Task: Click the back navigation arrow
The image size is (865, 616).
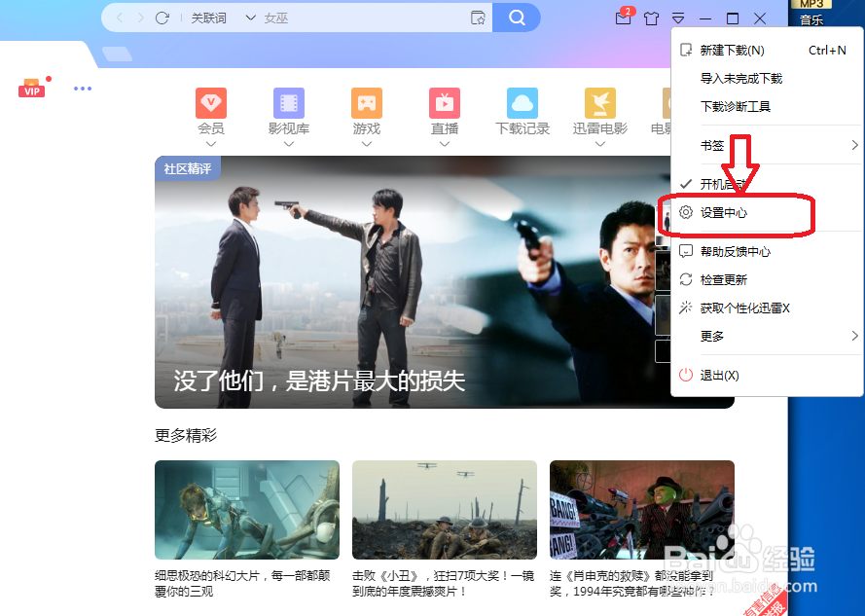Action: pos(120,18)
